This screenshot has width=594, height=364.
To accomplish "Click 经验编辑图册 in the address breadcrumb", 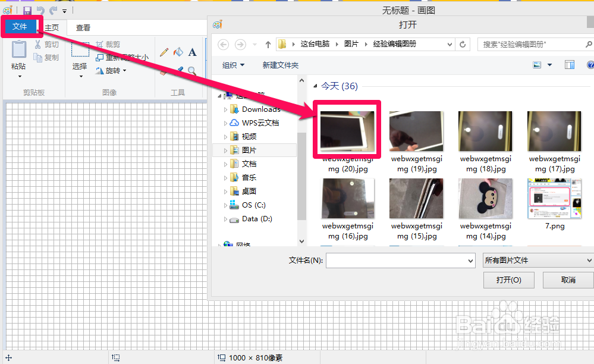I will tap(394, 44).
